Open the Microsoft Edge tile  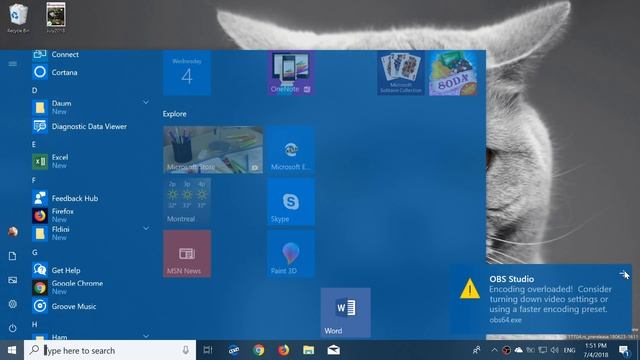pos(291,150)
